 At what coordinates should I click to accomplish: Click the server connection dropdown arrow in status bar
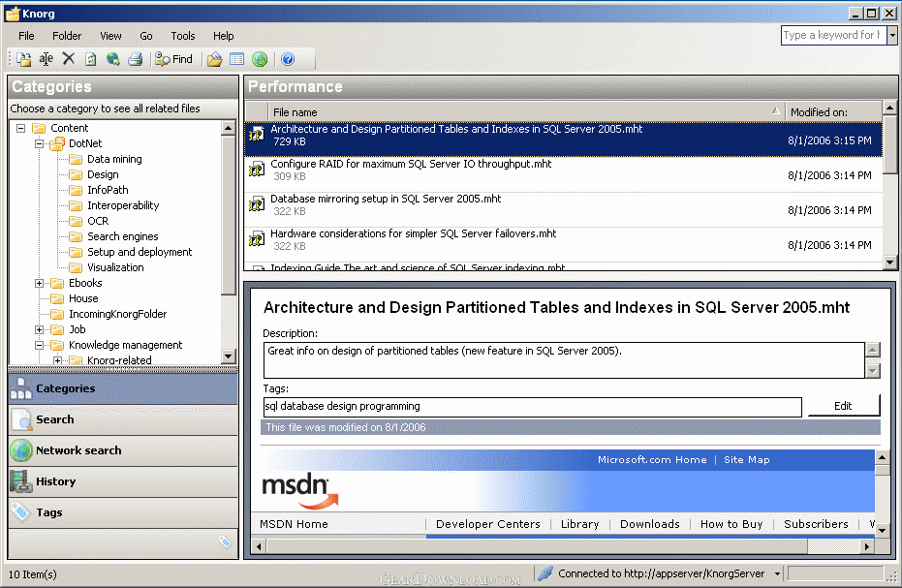(777, 574)
